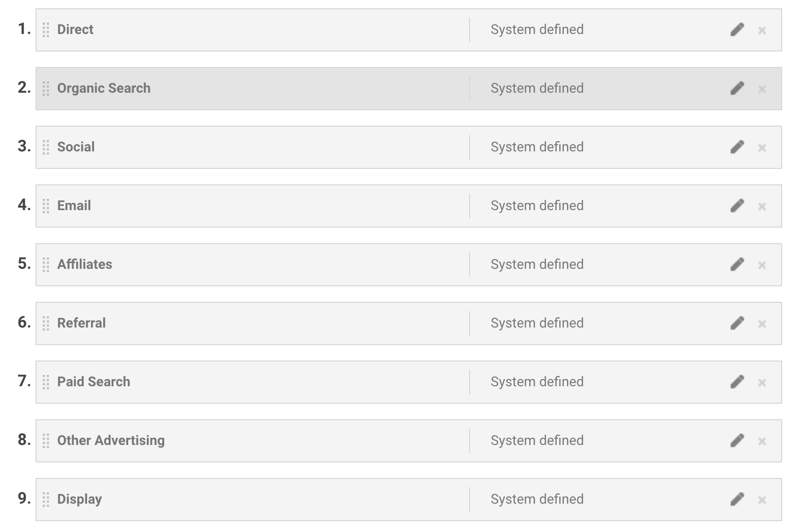Click the pencil icon for Referral
794x532 pixels.
pos(737,323)
